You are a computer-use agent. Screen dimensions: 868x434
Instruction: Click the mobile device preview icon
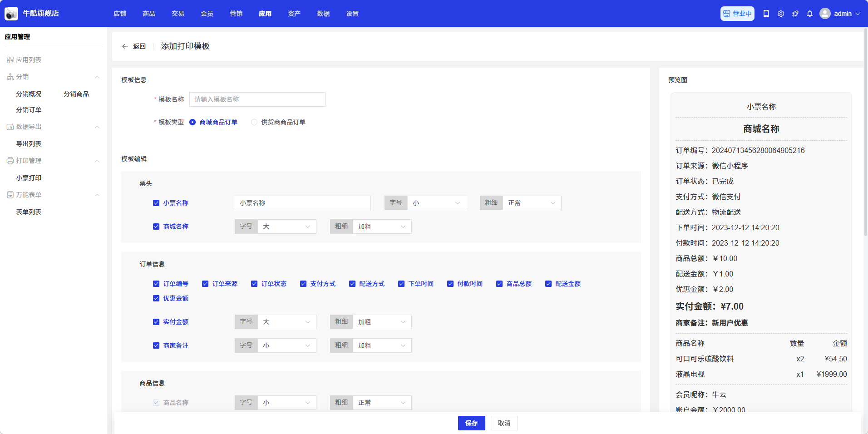coord(766,14)
